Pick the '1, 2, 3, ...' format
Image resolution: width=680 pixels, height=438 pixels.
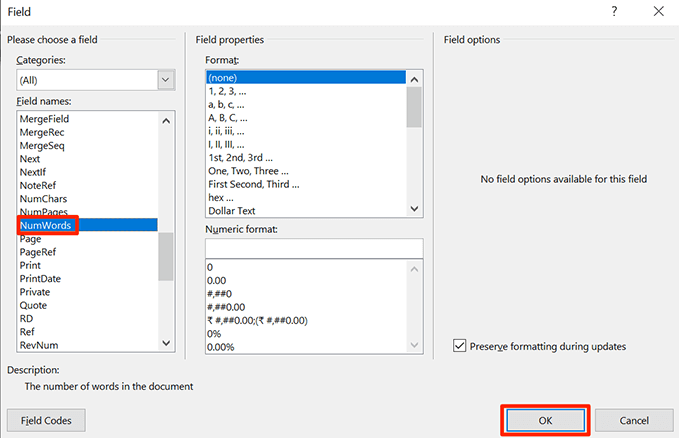pyautogui.click(x=235, y=91)
